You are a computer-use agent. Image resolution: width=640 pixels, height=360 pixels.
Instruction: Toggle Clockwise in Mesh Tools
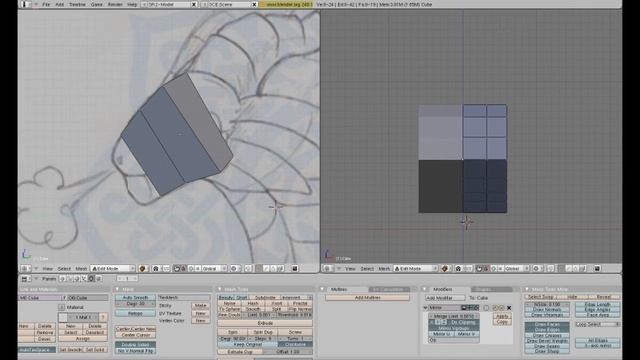[295, 344]
